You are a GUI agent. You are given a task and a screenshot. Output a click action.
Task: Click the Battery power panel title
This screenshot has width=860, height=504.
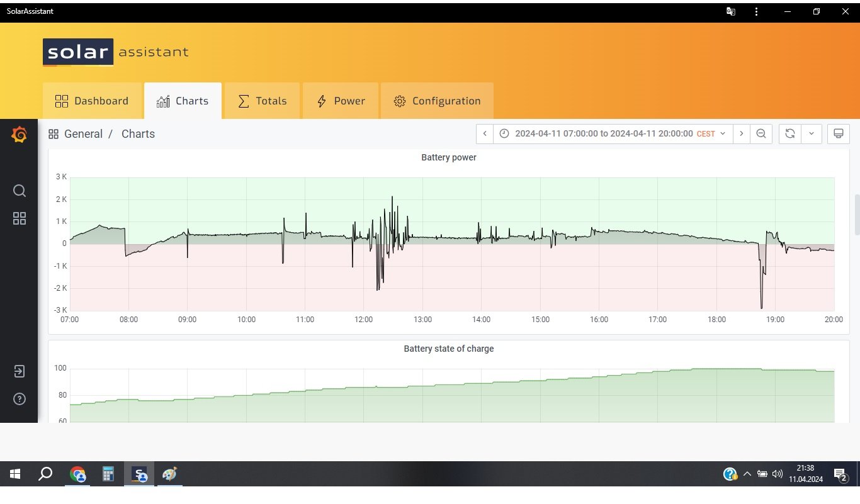click(x=448, y=157)
